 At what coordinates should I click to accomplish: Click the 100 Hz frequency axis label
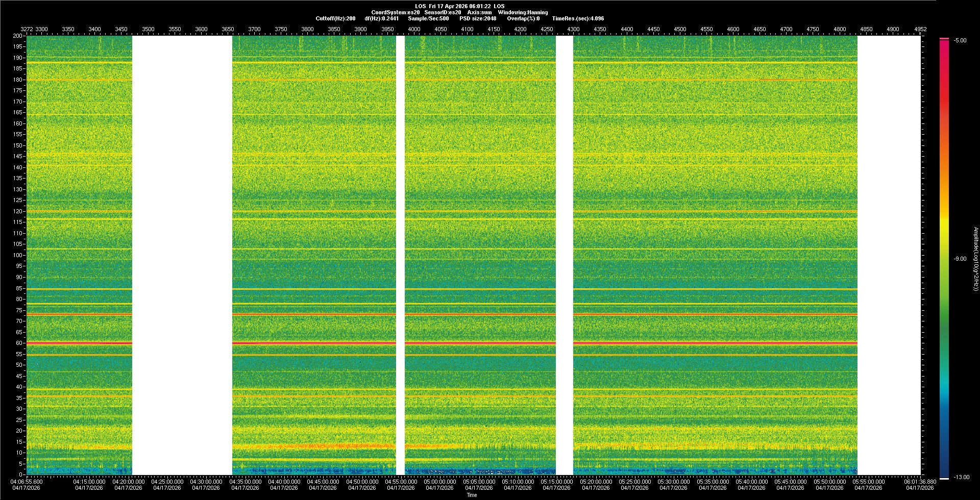(x=17, y=255)
